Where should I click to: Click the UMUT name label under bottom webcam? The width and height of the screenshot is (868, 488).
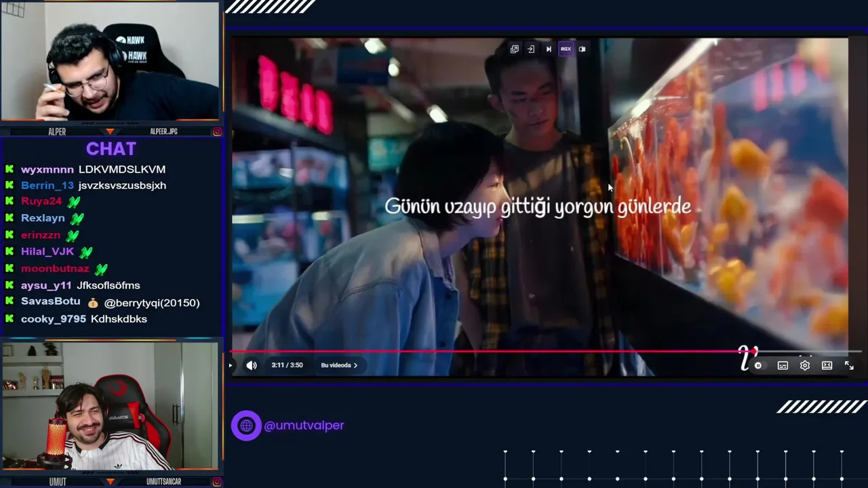(58, 482)
